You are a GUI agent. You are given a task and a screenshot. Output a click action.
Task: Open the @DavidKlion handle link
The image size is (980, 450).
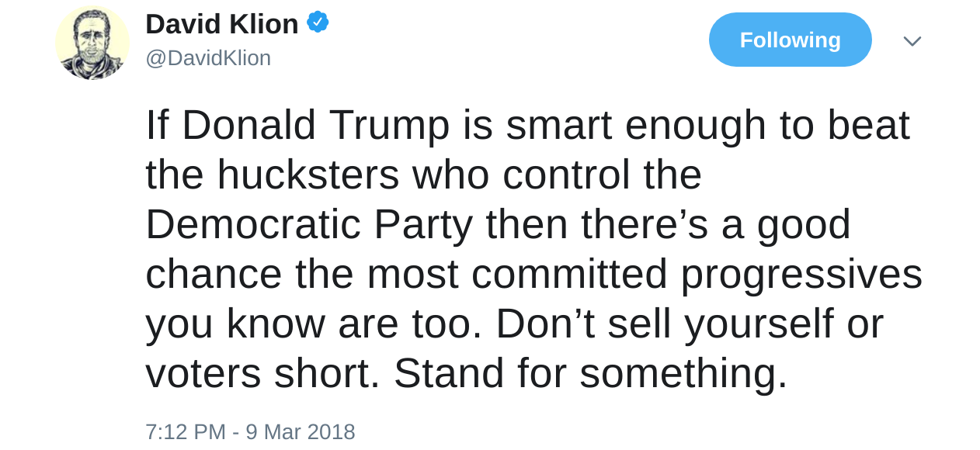click(x=208, y=58)
